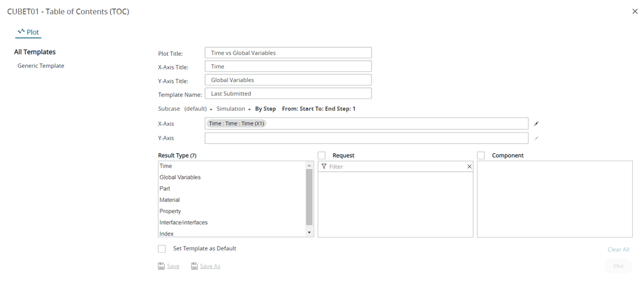Clear the Request filter with X icon
Image resolution: width=644 pixels, height=285 pixels.
(469, 167)
